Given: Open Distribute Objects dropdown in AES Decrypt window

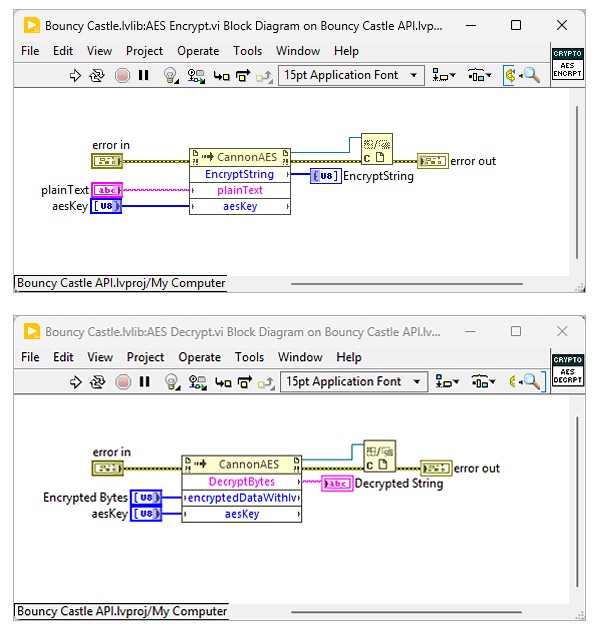Looking at the screenshot, I should (482, 382).
